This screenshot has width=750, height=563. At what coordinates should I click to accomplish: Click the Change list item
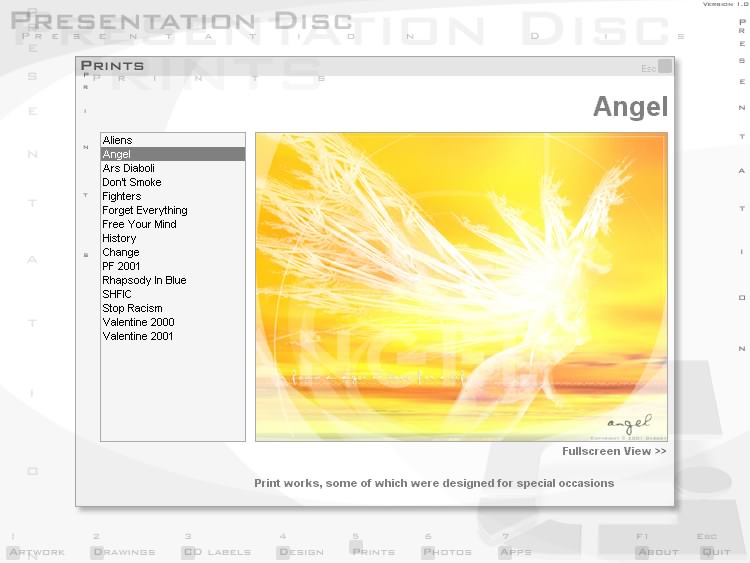click(x=173, y=252)
